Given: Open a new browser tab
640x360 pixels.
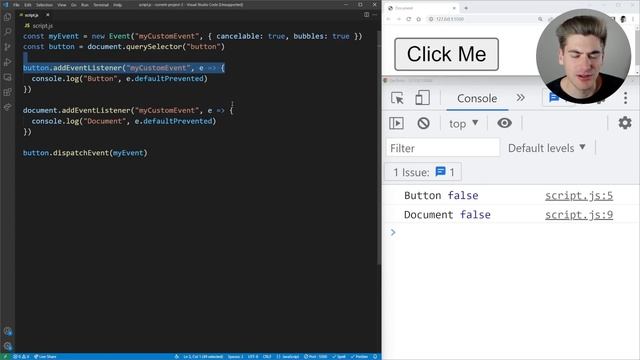Looking at the screenshot, I should point(466,8).
